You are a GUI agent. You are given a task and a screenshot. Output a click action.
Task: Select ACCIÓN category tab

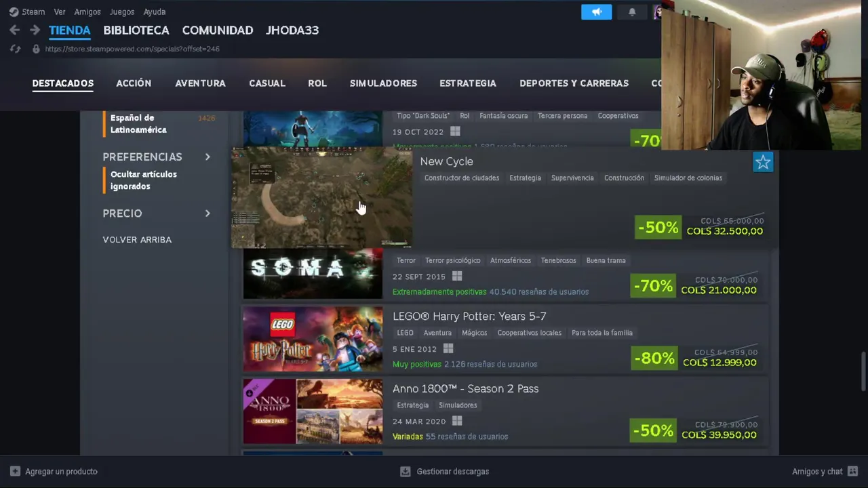pyautogui.click(x=134, y=83)
